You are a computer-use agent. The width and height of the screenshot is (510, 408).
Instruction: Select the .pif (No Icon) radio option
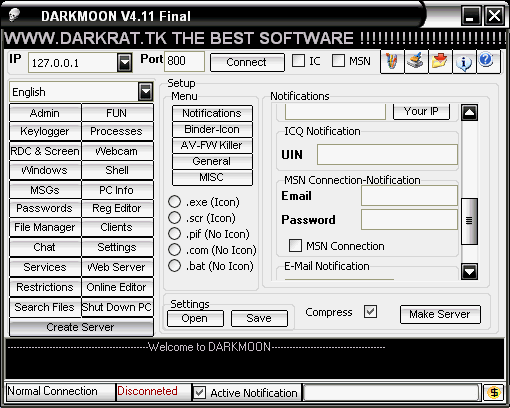point(174,234)
